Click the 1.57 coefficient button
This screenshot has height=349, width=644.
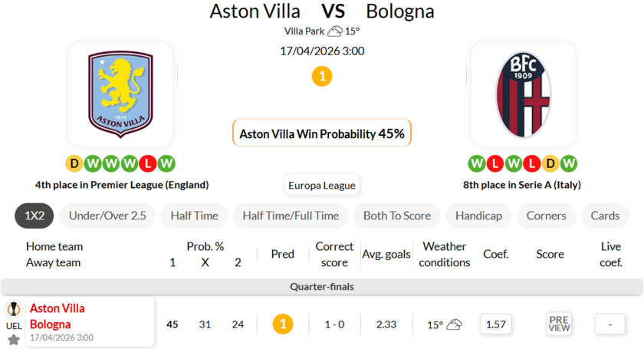pyautogui.click(x=496, y=324)
